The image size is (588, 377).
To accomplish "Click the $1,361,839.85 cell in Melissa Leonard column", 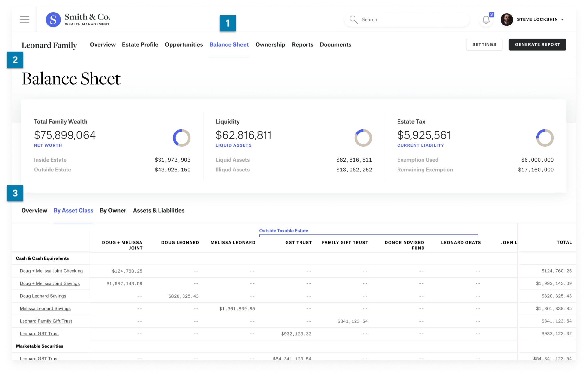I will point(237,309).
